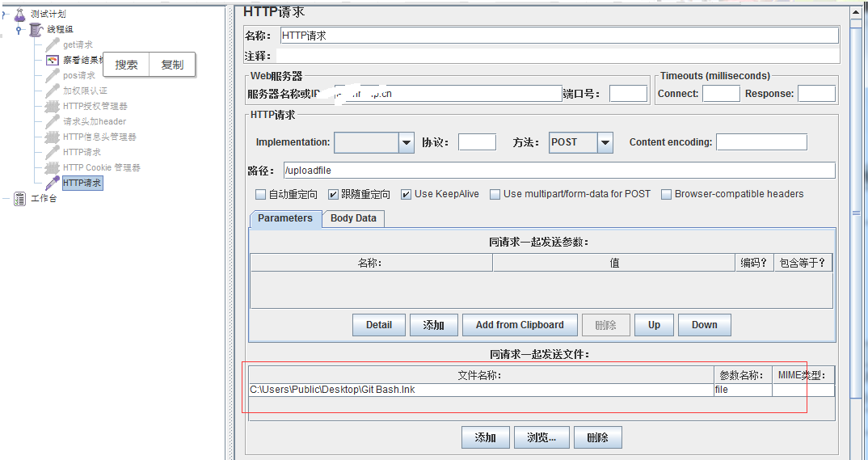
Task: Click 删除 below the file table
Action: [x=598, y=437]
